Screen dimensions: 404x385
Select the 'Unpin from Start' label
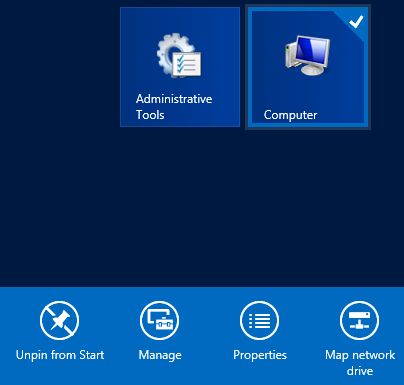60,355
